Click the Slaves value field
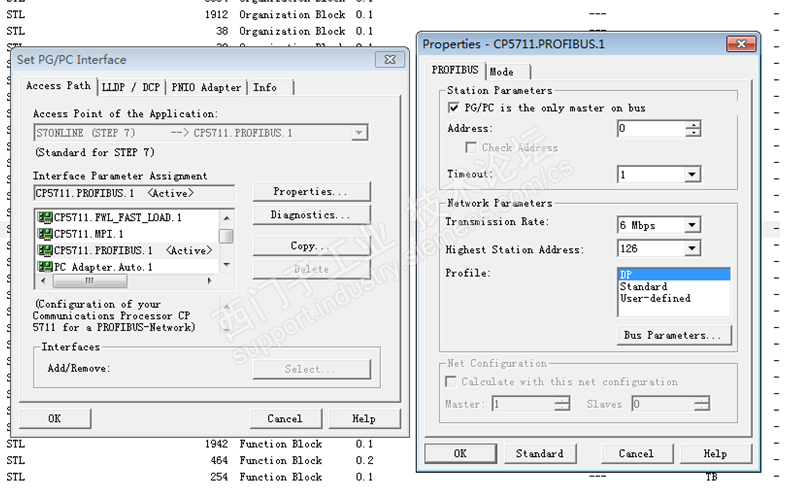 [x=663, y=404]
